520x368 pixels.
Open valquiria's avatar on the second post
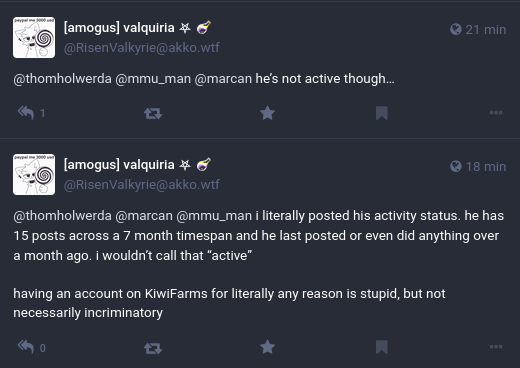coord(34,174)
